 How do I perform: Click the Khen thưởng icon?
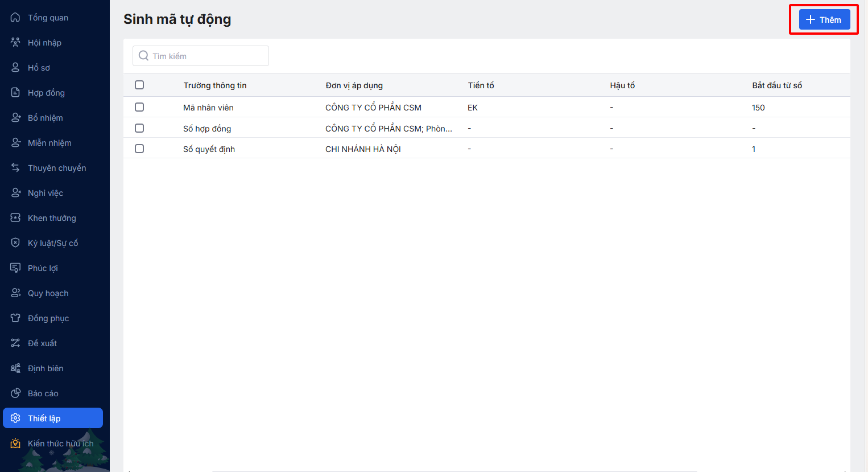click(15, 218)
